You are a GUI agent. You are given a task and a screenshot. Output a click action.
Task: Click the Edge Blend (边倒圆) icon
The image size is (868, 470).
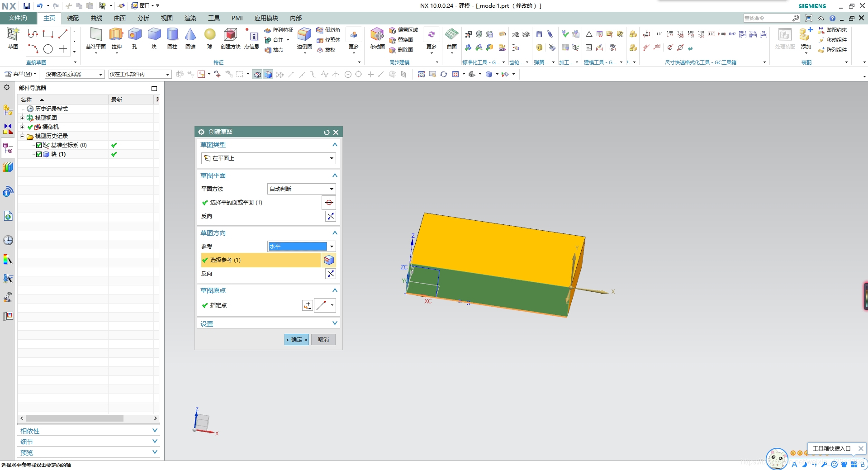click(x=304, y=38)
